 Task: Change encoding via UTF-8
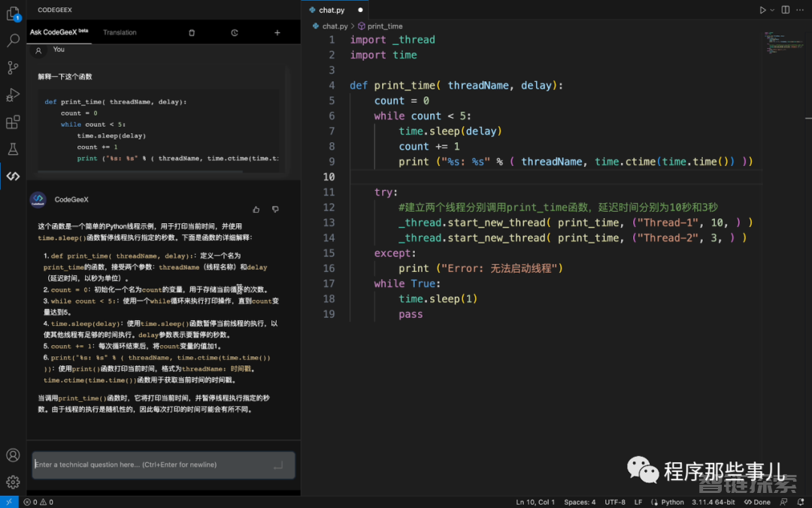pos(615,502)
